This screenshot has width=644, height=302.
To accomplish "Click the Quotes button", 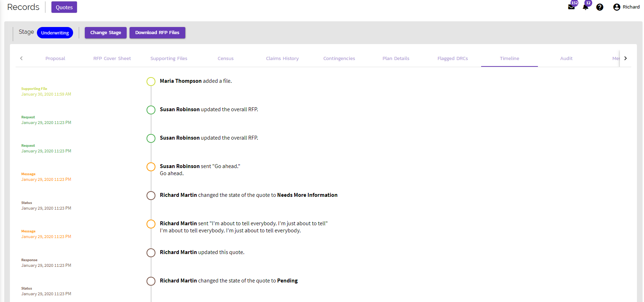I will (64, 7).
